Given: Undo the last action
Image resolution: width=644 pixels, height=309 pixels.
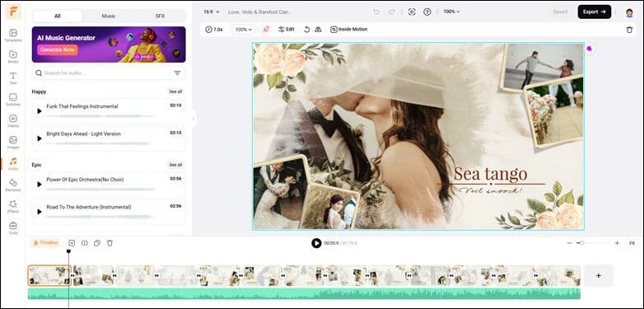Looking at the screenshot, I should [x=376, y=12].
